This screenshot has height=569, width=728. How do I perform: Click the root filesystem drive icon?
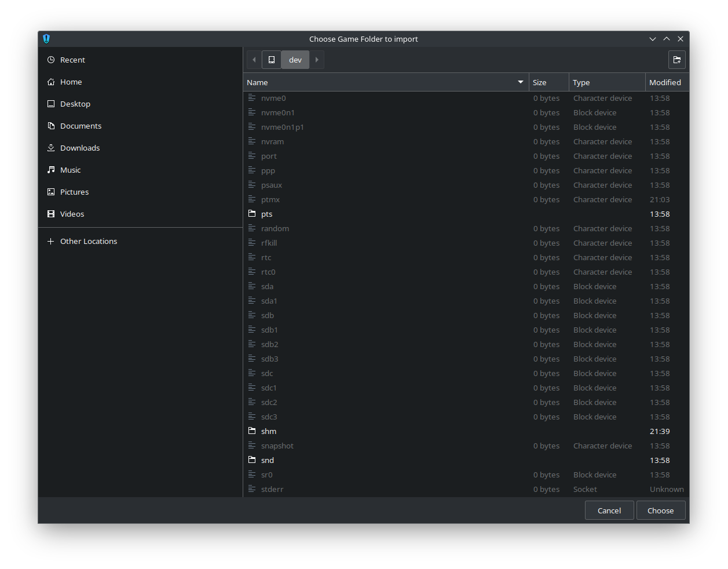[x=272, y=60]
